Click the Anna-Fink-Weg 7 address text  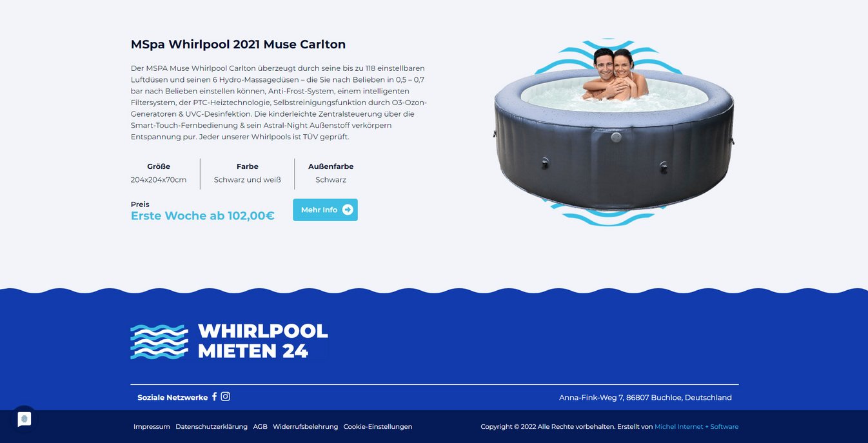coord(646,398)
